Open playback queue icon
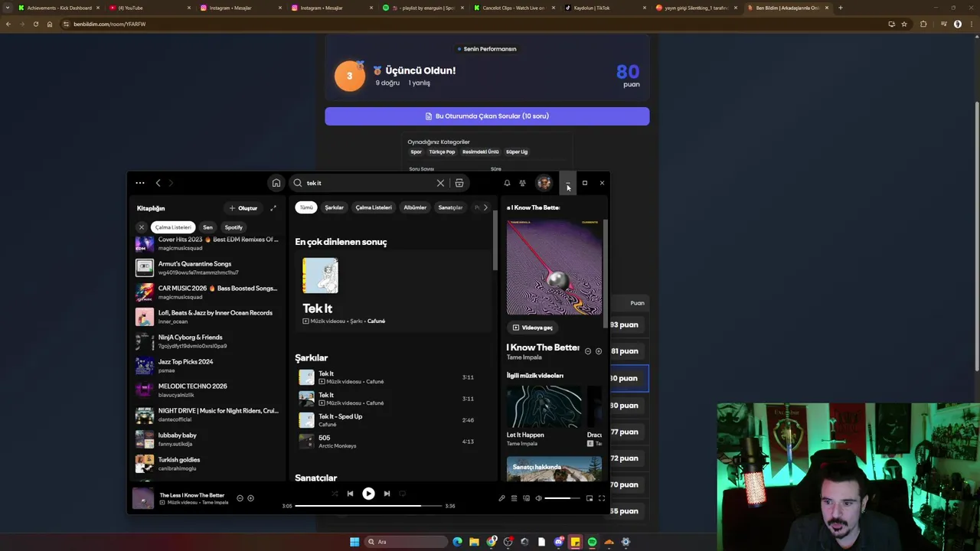Screen dimensions: 980x551 click(514, 498)
